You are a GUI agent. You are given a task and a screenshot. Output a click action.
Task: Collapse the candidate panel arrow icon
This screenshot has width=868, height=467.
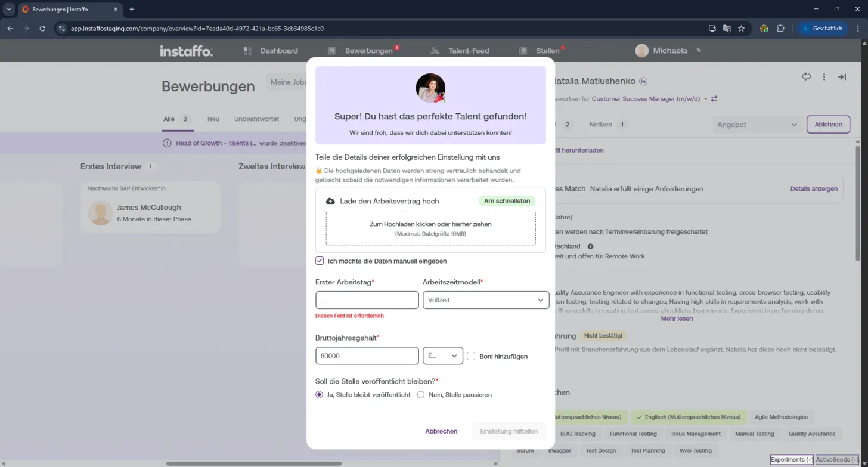click(842, 77)
